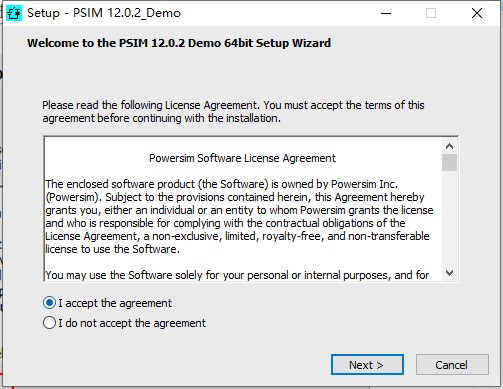503x389 pixels.
Task: Click the 'Setup - PSIM 12.0.2_Demo' title bar text
Action: pos(104,13)
